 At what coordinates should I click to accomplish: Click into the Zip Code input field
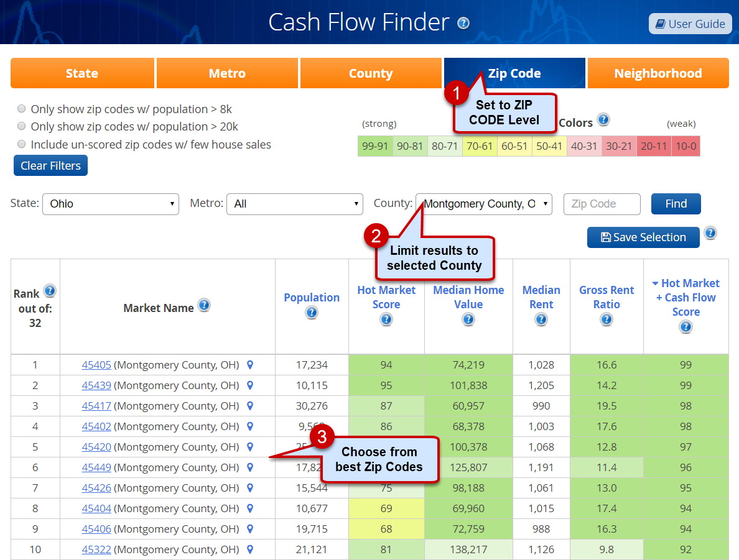602,204
